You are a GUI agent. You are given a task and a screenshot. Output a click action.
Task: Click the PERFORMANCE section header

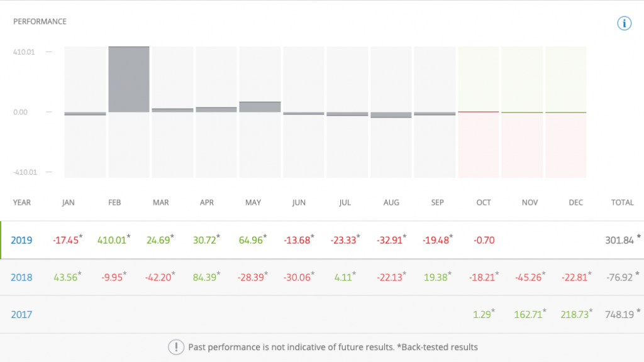click(40, 21)
